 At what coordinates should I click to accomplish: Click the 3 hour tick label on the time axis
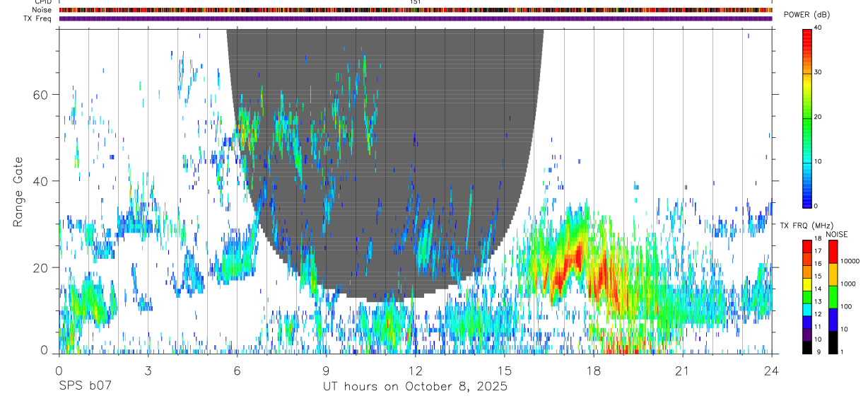pyautogui.click(x=148, y=371)
